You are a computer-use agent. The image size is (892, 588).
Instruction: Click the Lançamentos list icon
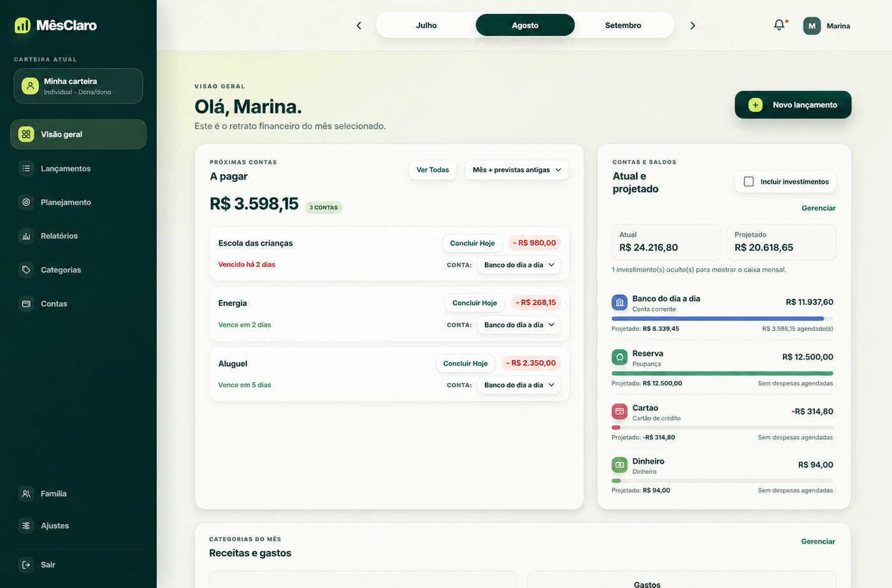(x=26, y=168)
